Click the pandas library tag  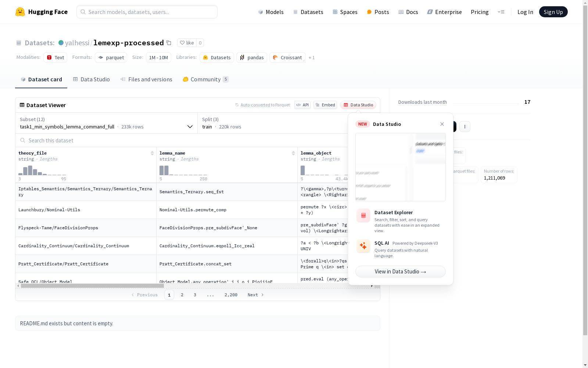point(252,57)
